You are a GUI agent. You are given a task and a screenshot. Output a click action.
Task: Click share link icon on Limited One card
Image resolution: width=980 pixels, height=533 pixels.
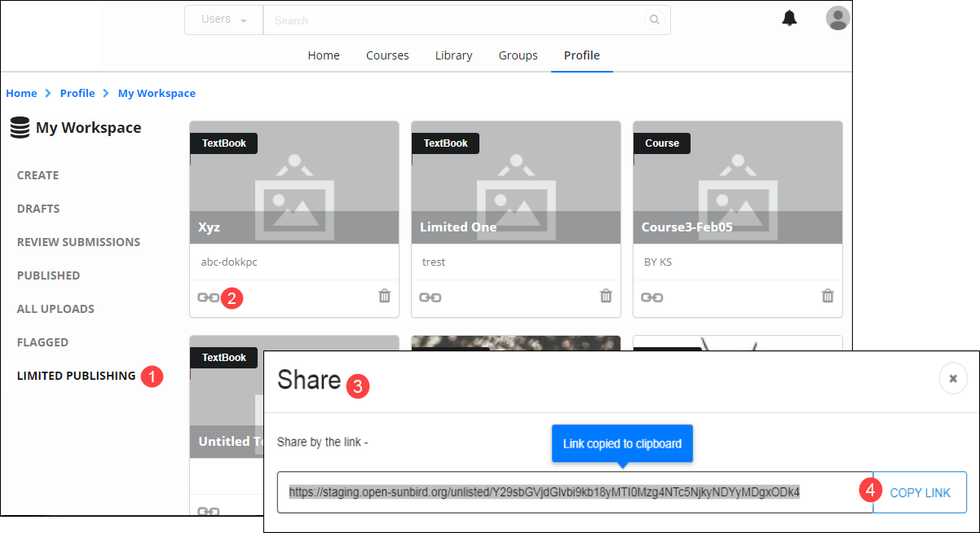pyautogui.click(x=430, y=297)
